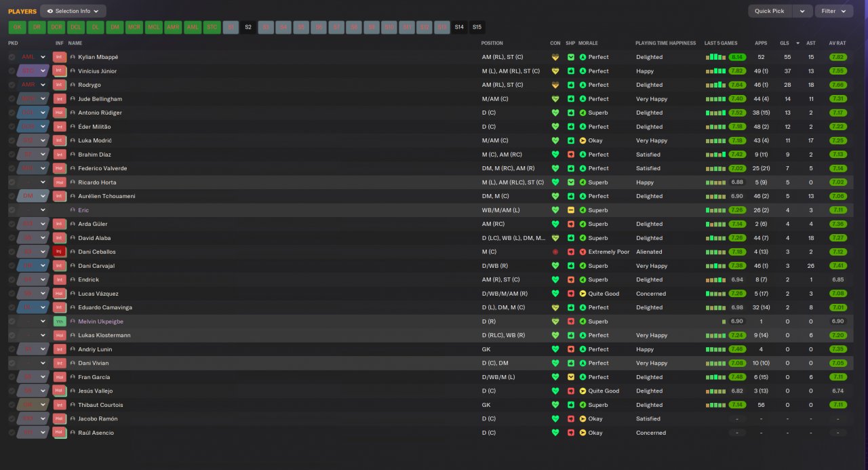Open the Selection Info dropdown
The width and height of the screenshot is (868, 470).
(x=73, y=11)
